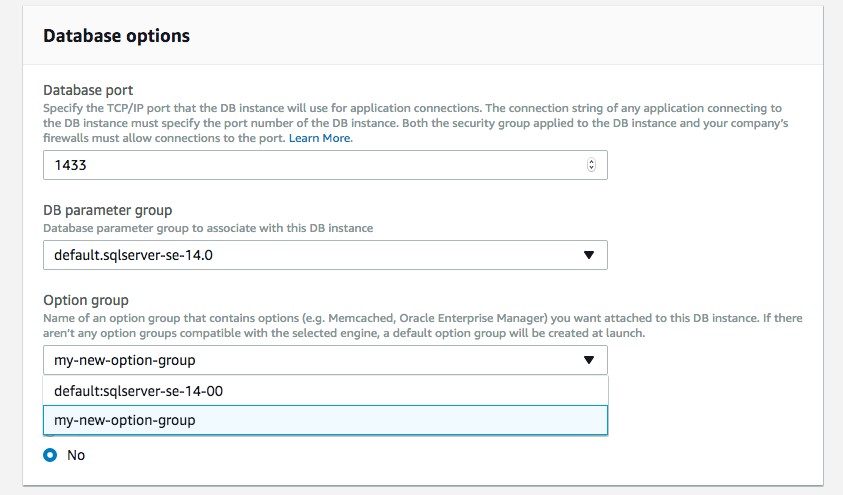Click the Database options heading

click(117, 36)
